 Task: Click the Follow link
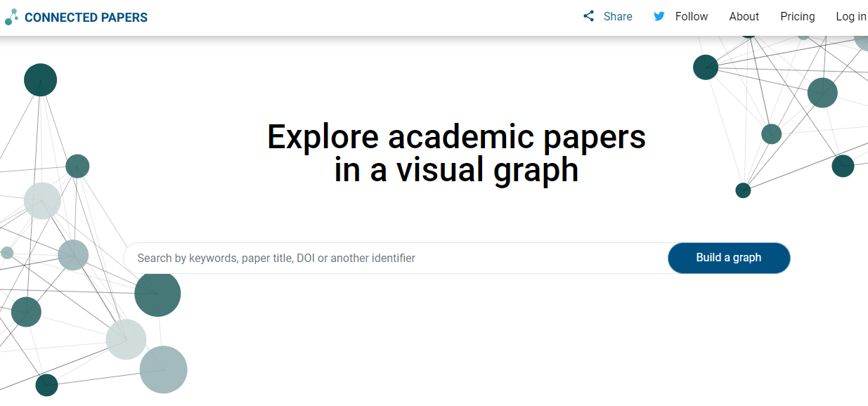point(692,16)
